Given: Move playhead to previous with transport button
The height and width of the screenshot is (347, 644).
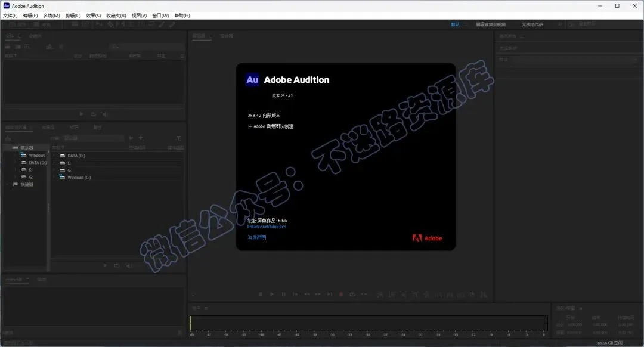Looking at the screenshot, I should [295, 294].
